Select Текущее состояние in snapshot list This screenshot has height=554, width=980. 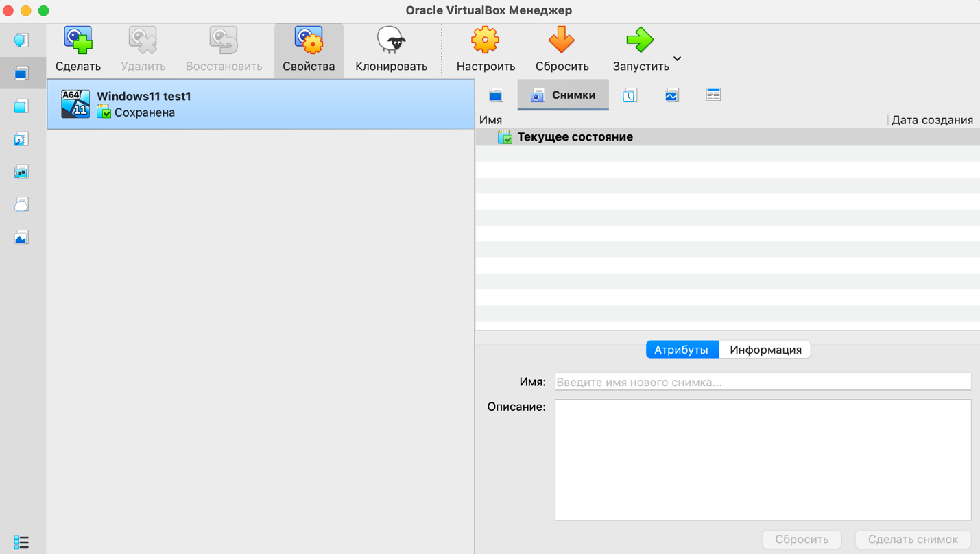575,137
